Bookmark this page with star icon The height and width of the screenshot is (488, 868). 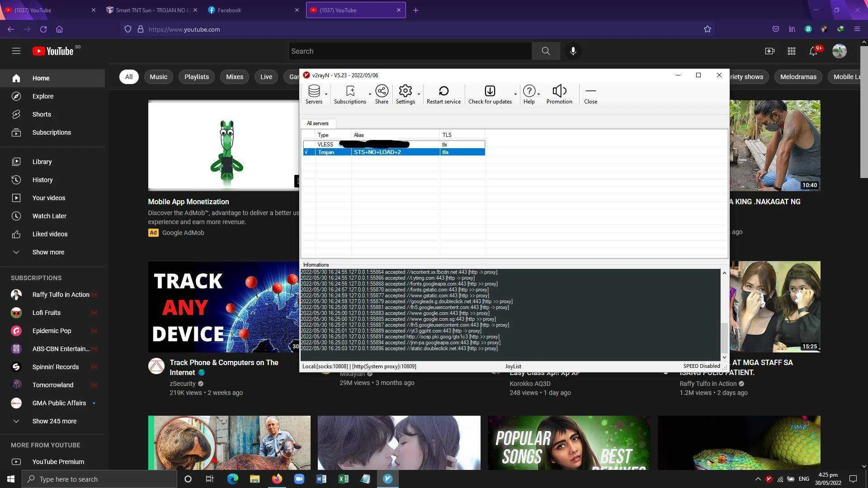coord(708,29)
